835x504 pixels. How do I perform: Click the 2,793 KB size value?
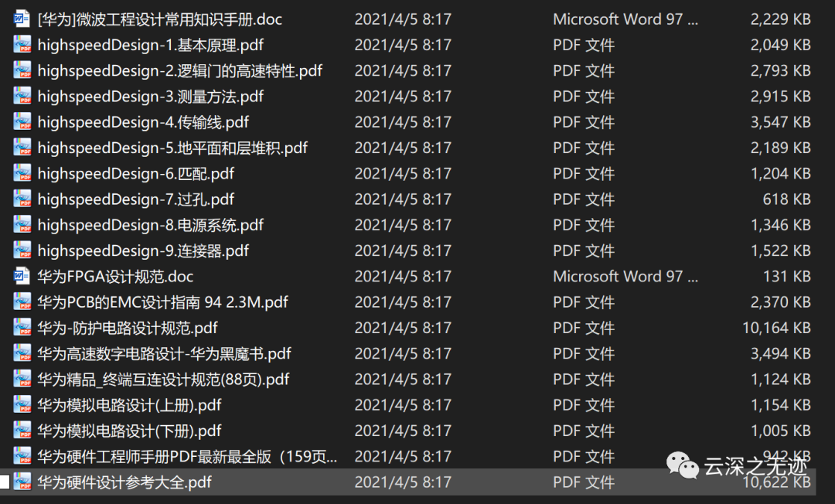[780, 70]
